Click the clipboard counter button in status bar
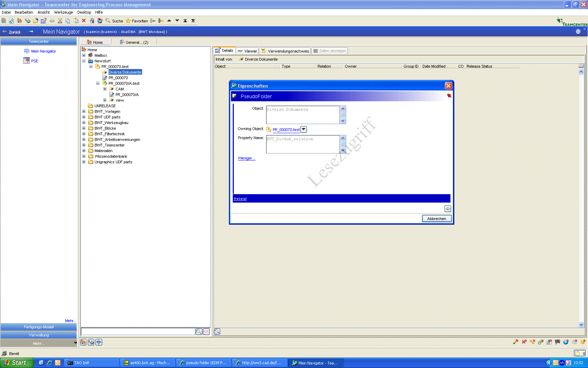Screen dimensions: 588x368 tap(580, 353)
